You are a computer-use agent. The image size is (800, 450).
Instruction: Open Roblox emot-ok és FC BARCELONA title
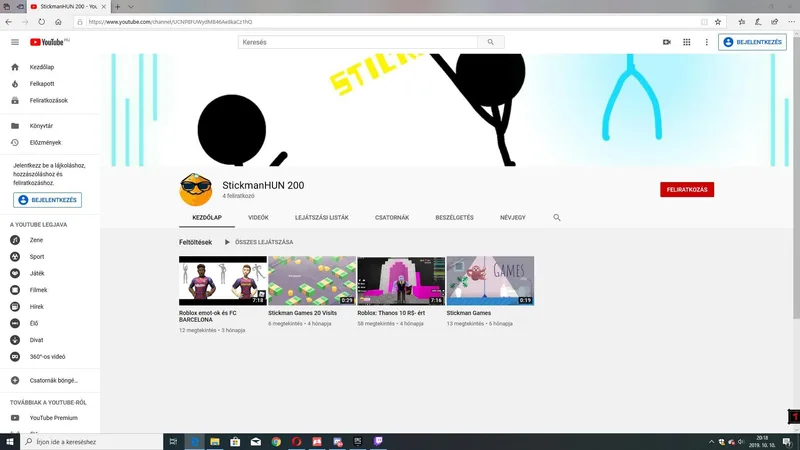208,316
